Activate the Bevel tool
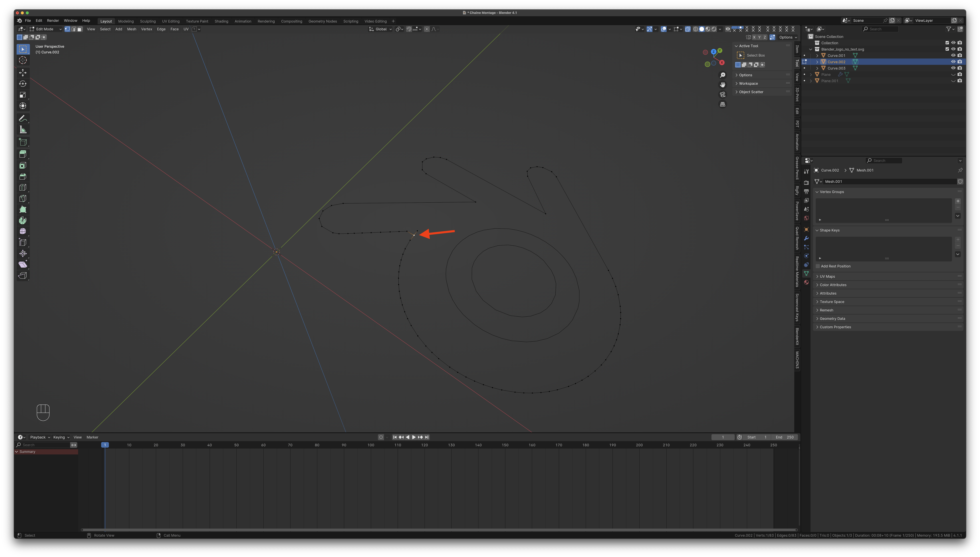The image size is (980, 557). pos(23,176)
